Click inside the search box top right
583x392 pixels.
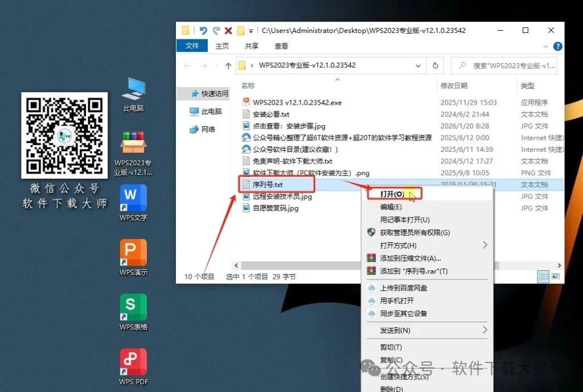pyautogui.click(x=504, y=65)
